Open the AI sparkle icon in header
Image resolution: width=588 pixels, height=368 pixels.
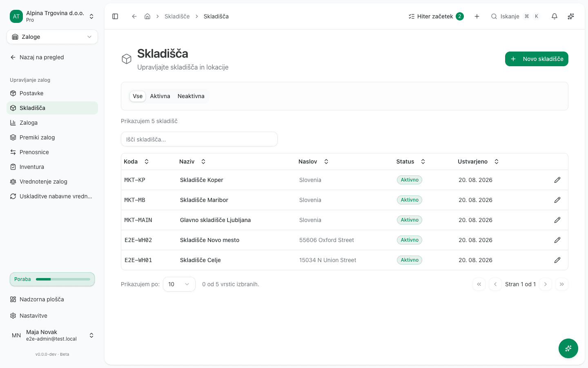(x=571, y=16)
